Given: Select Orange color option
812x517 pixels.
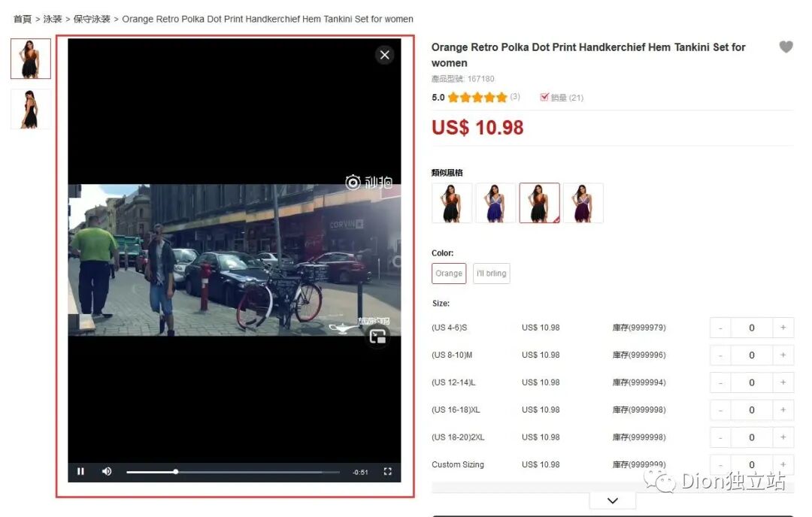Looking at the screenshot, I should (x=449, y=274).
